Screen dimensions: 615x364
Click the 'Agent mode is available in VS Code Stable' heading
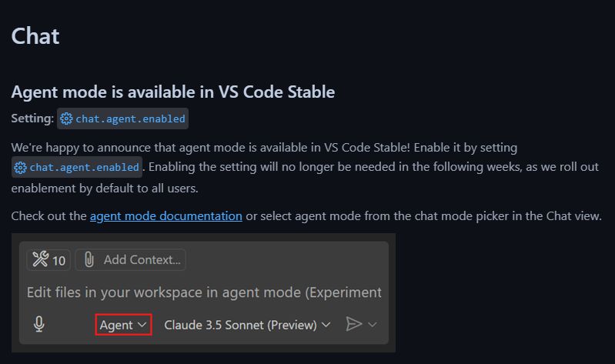(x=173, y=92)
